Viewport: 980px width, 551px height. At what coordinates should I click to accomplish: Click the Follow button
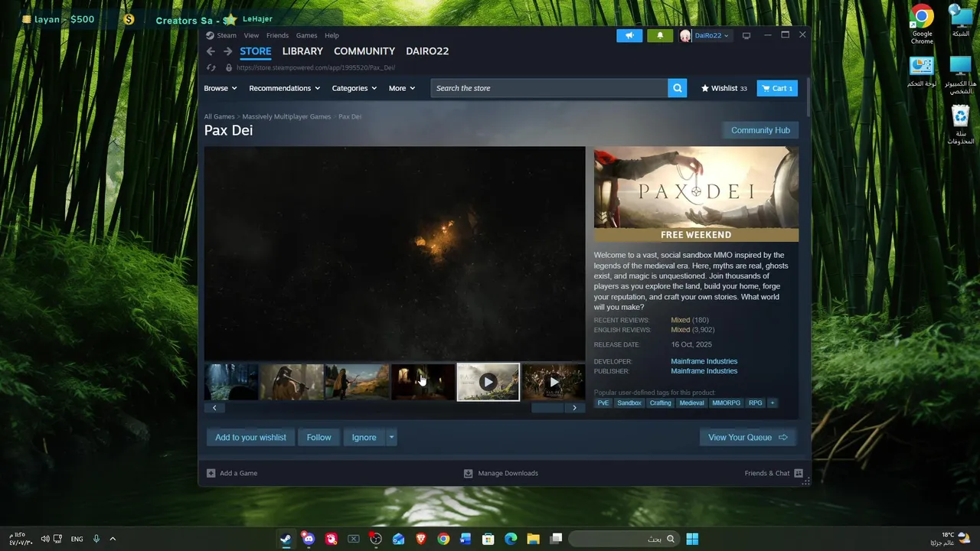pos(318,437)
